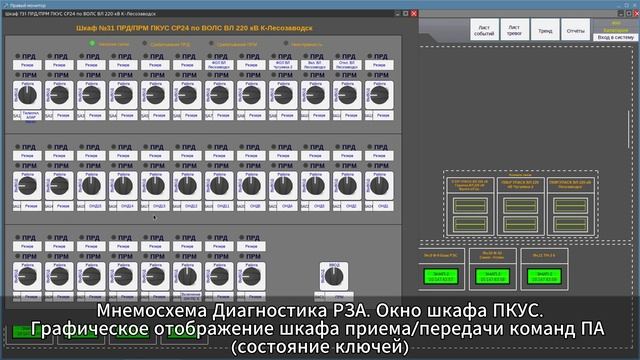Click the Неисправность legend indicator
The image size is (640, 360).
tap(286, 43)
